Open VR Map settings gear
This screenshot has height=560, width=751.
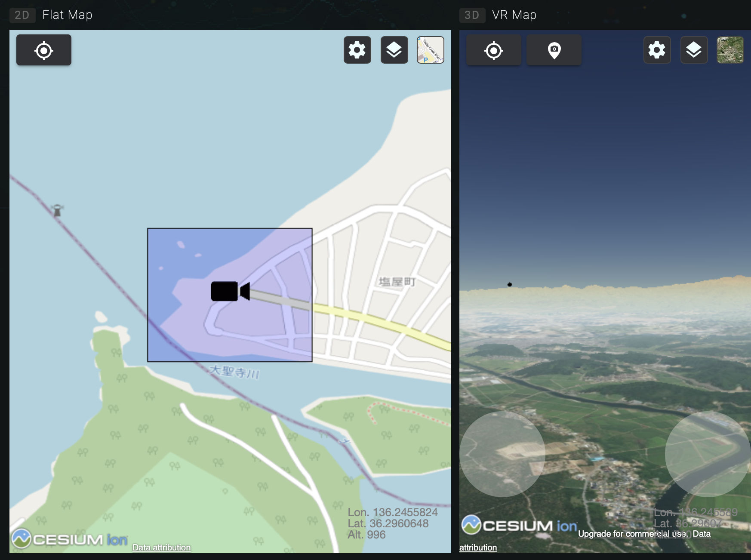pos(657,50)
